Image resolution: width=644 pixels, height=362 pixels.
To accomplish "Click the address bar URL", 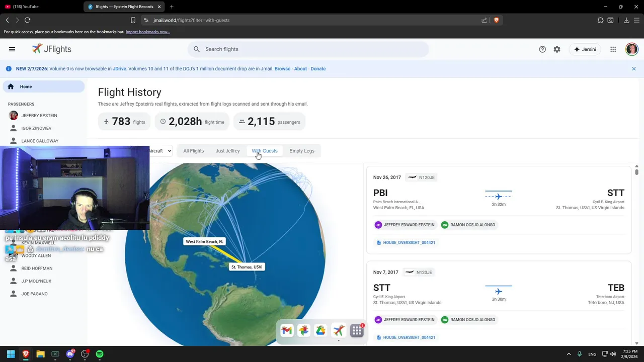I will (x=191, y=20).
